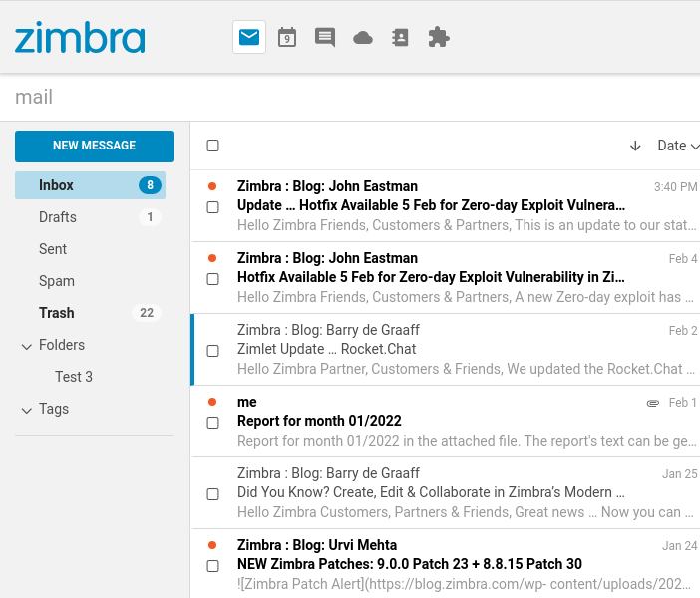Open the Mail app icon
The image size is (700, 598).
pos(249,37)
